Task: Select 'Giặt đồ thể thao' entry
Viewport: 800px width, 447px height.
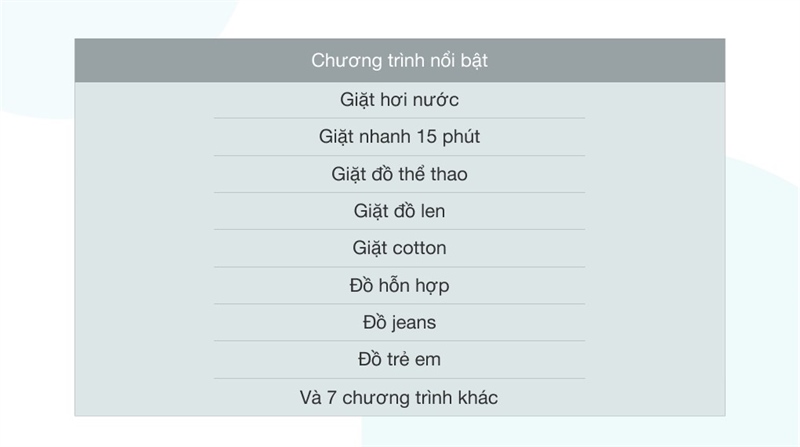Action: point(399,174)
